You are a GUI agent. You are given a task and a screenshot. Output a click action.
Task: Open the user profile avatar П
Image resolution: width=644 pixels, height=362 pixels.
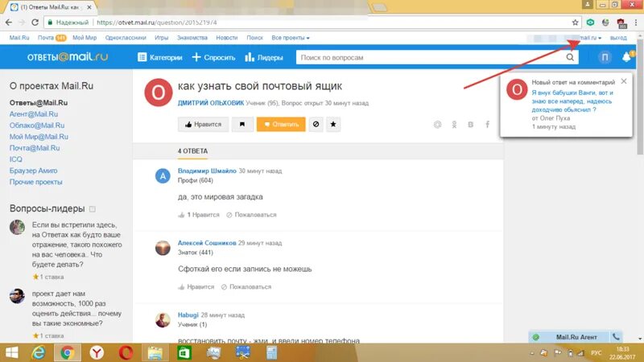coord(605,57)
